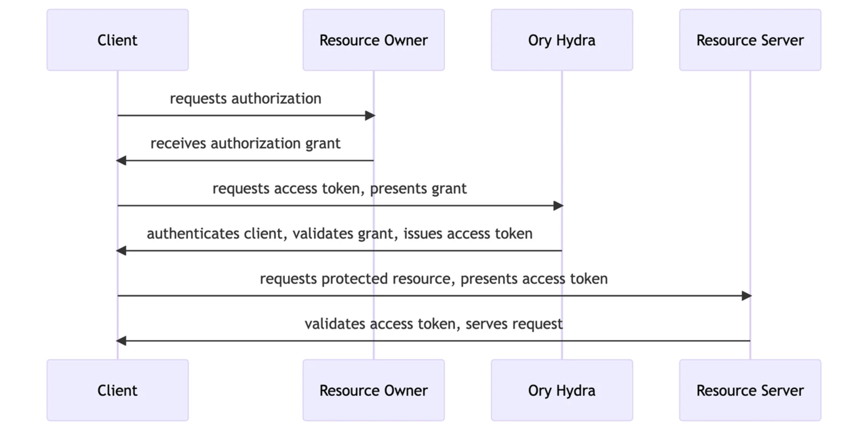Screen dimensions: 868x431
Task: Click the 'requests authorization' message label
Action: pyautogui.click(x=245, y=98)
